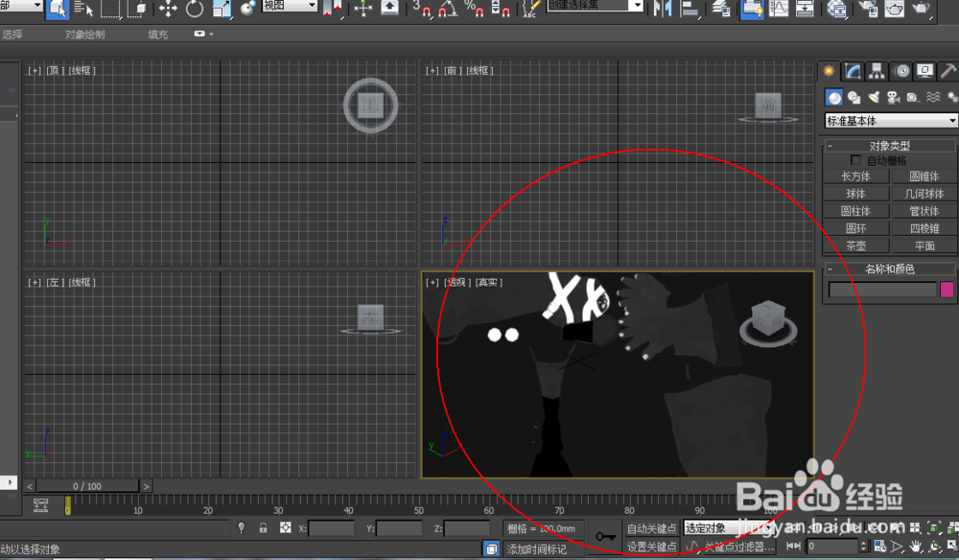
Task: Open the Curve Editor
Action: tap(779, 9)
